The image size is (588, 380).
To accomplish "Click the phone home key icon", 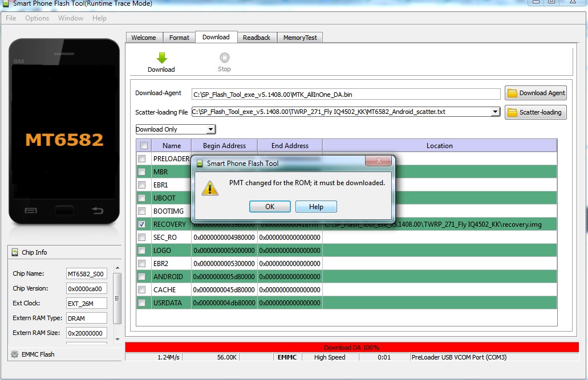I will point(64,211).
